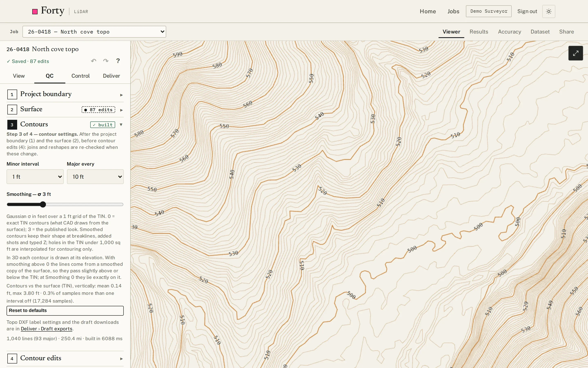Toggle light/dark theme sun icon
Image resolution: width=588 pixels, height=368 pixels.
[549, 11]
